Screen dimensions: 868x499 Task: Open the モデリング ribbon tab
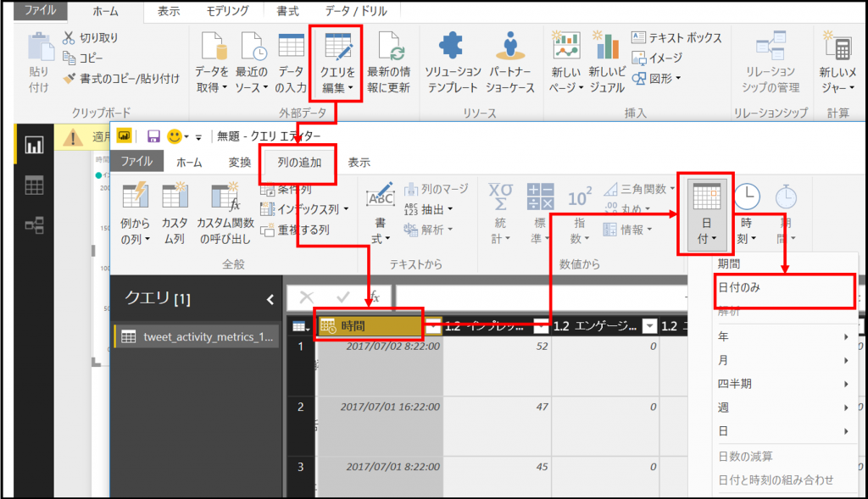pyautogui.click(x=227, y=11)
